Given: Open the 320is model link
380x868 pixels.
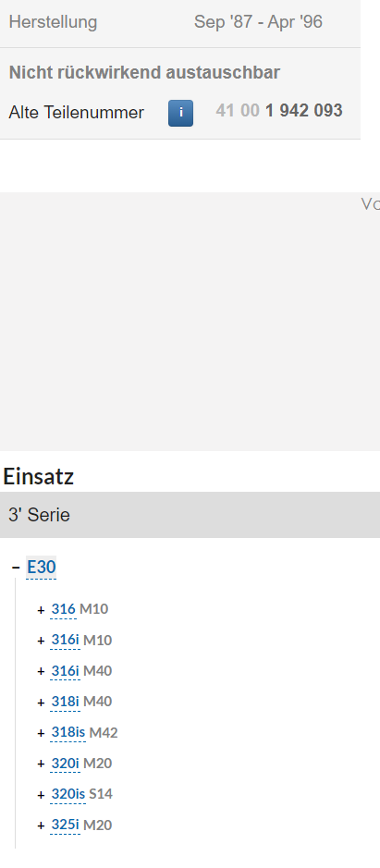Looking at the screenshot, I should click(x=68, y=794).
